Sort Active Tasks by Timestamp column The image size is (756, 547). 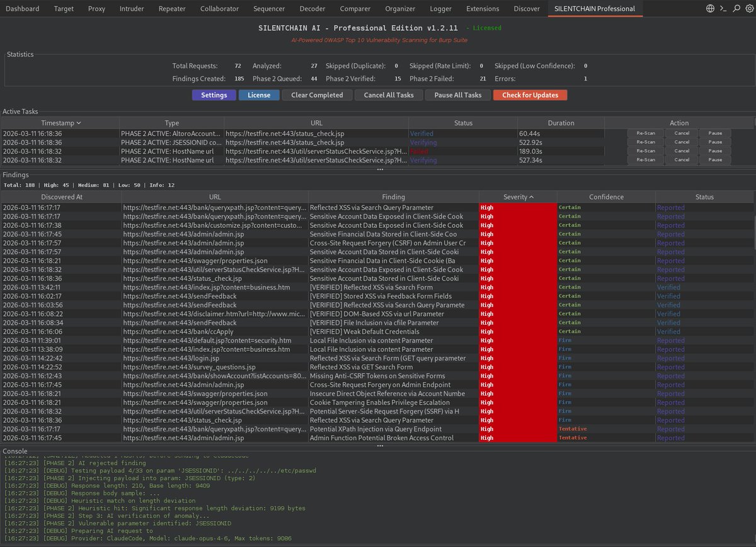pyautogui.click(x=61, y=123)
